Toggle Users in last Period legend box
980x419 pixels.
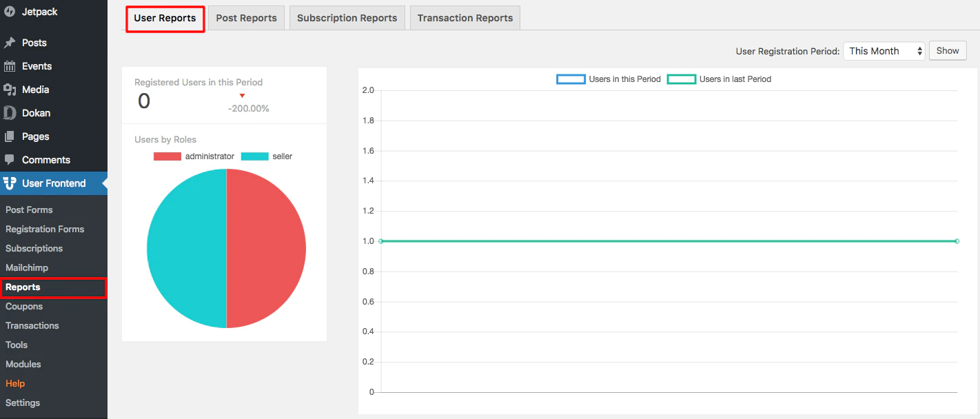tap(681, 79)
